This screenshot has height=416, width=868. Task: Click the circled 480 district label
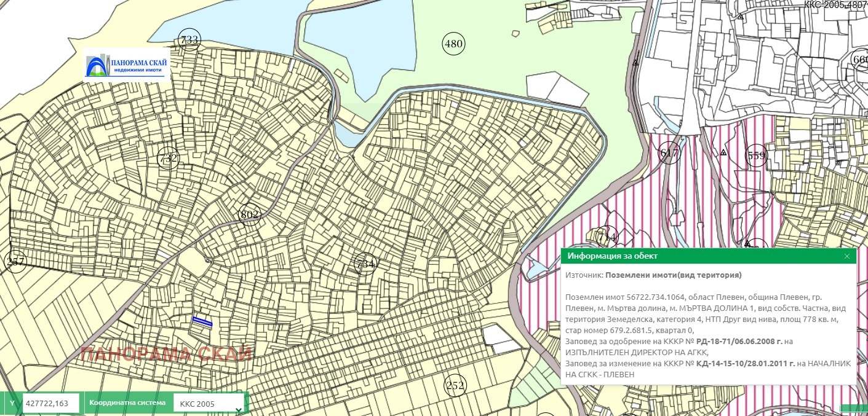coord(453,44)
